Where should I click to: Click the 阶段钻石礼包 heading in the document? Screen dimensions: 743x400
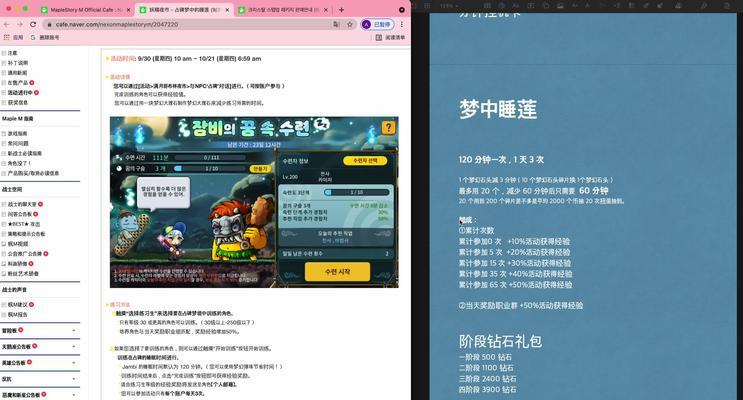[x=500, y=341]
